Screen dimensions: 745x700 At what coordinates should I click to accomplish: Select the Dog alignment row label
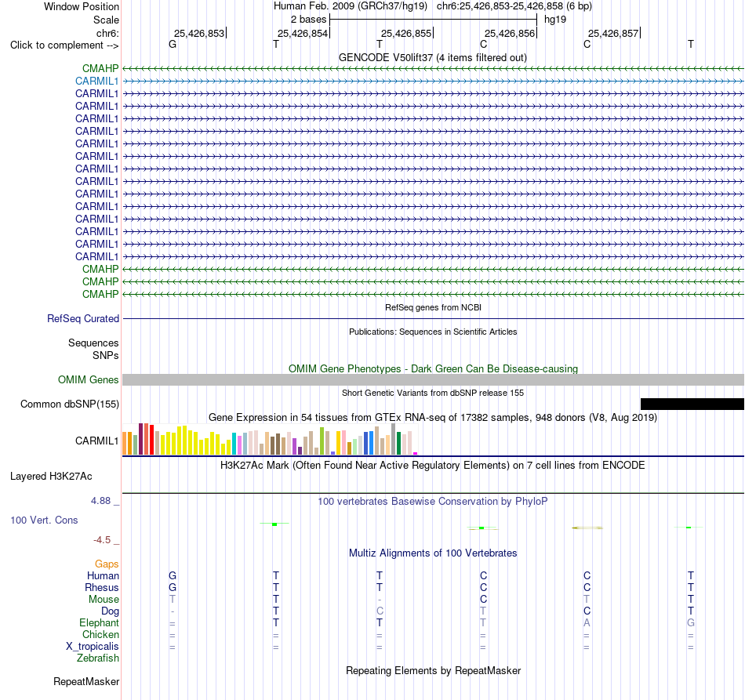tap(110, 611)
